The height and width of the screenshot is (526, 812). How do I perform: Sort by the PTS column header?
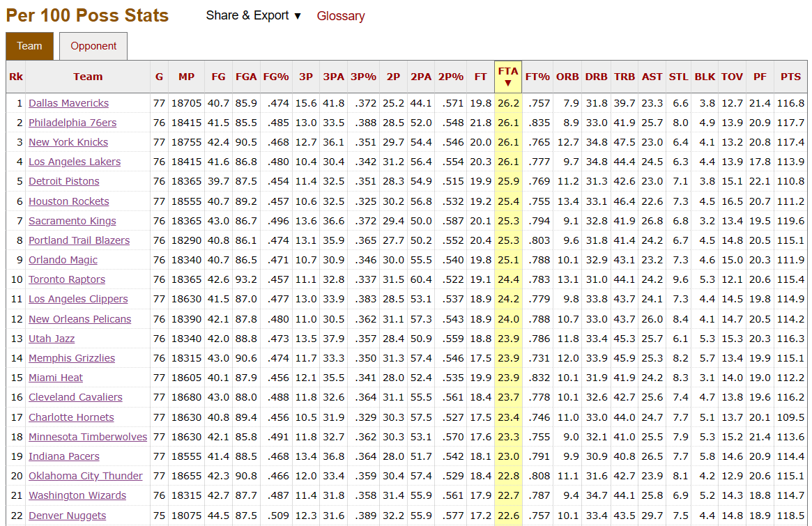coord(791,77)
